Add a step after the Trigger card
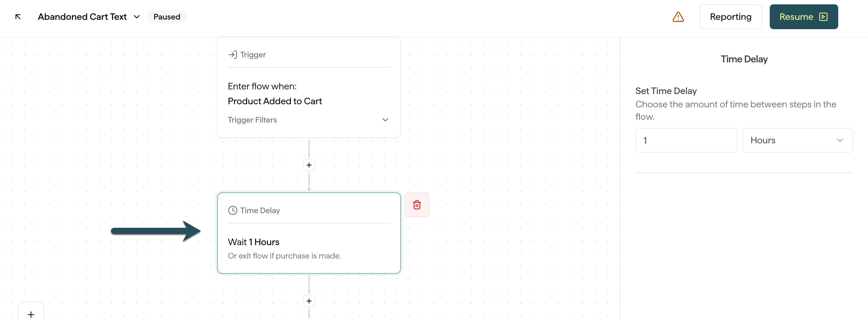The width and height of the screenshot is (868, 319). (309, 165)
